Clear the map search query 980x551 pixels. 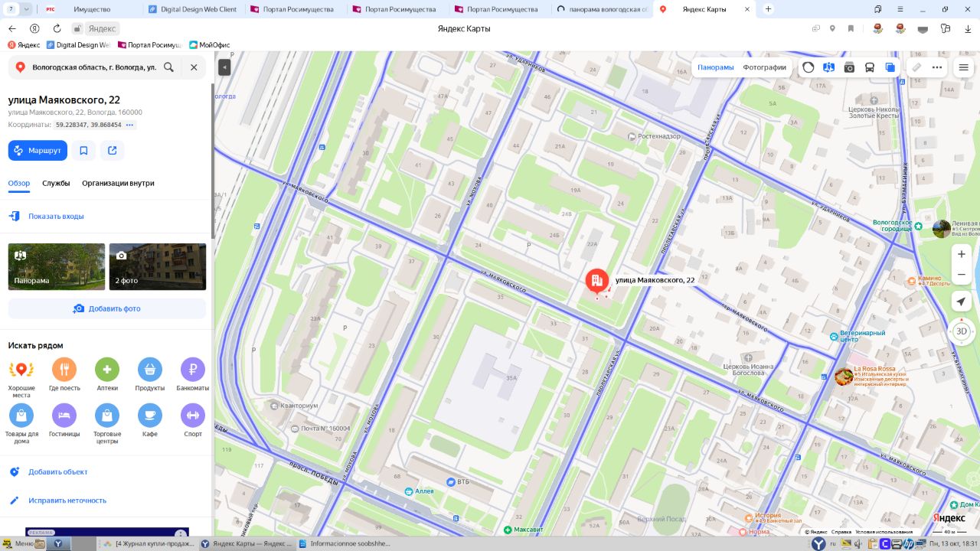pyautogui.click(x=194, y=67)
